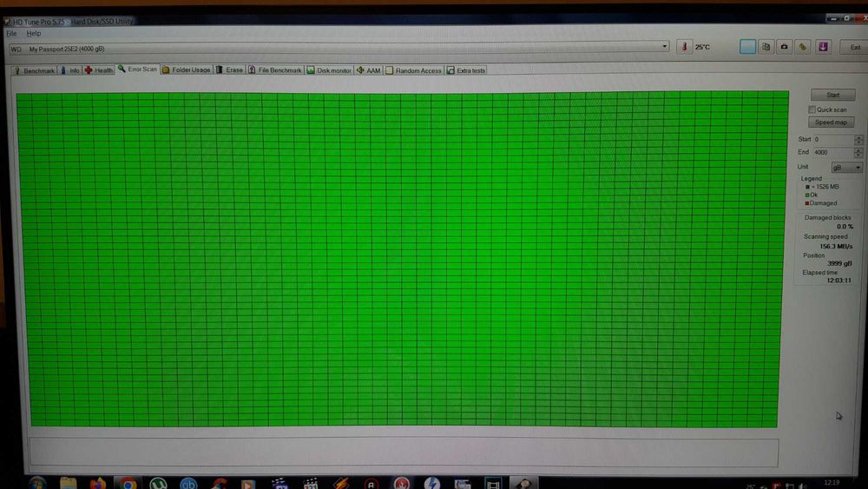Click the '25°C' temperature reading
868x489 pixels.
(702, 47)
